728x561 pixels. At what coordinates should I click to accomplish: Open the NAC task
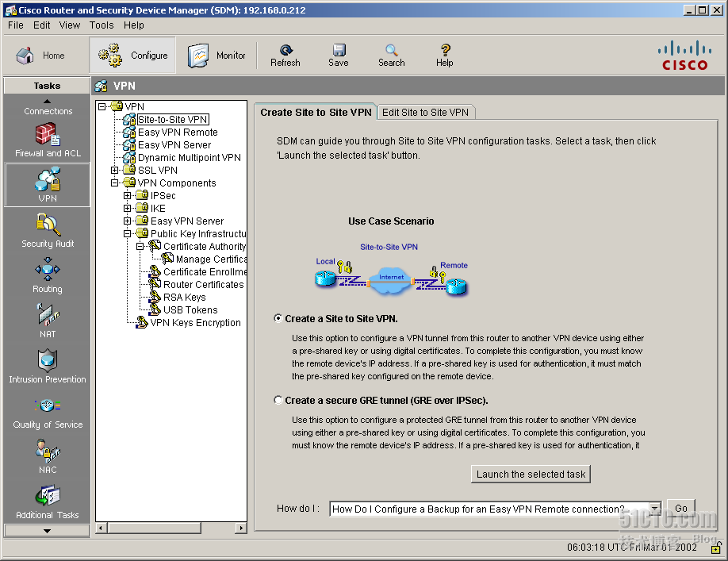click(x=48, y=456)
